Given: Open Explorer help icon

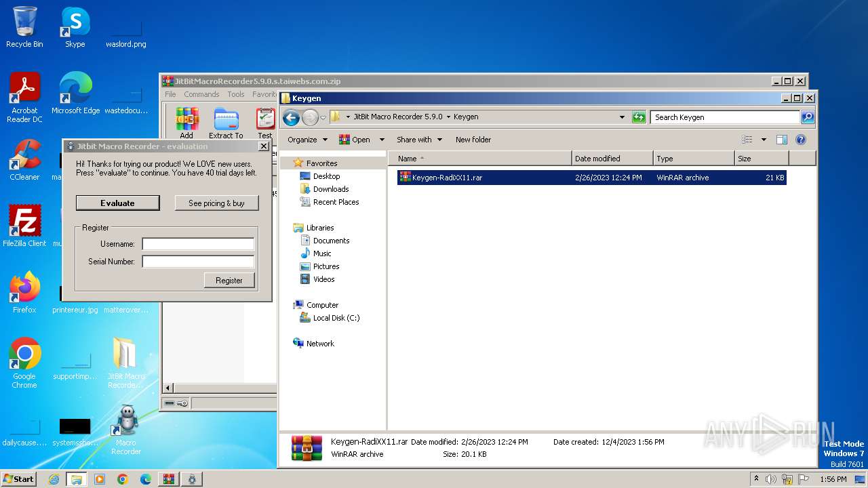Looking at the screenshot, I should 801,140.
